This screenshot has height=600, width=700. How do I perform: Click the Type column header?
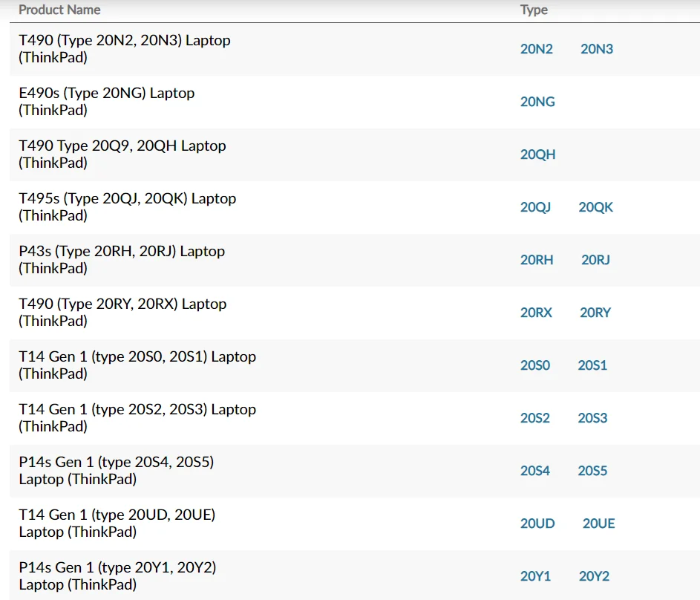534,10
